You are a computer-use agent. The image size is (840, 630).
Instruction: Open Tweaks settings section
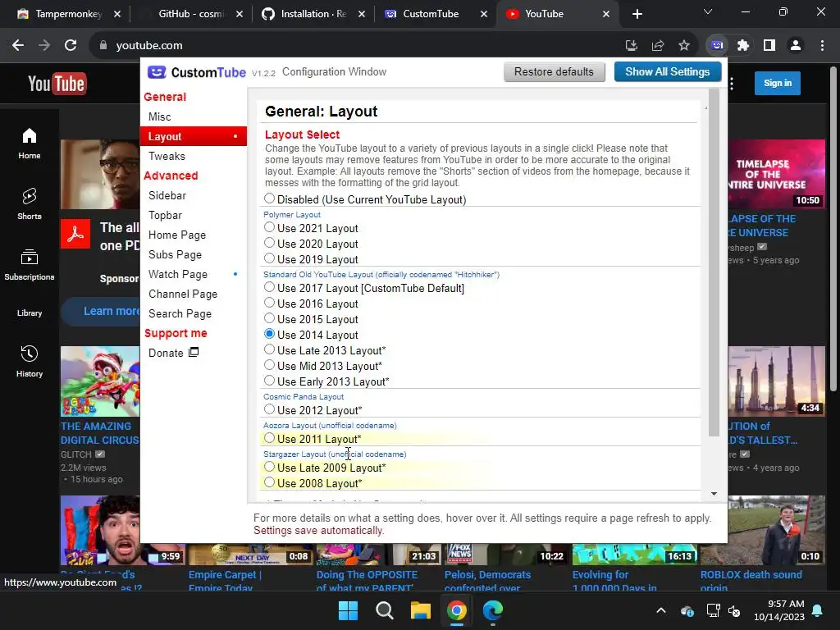coord(193,156)
